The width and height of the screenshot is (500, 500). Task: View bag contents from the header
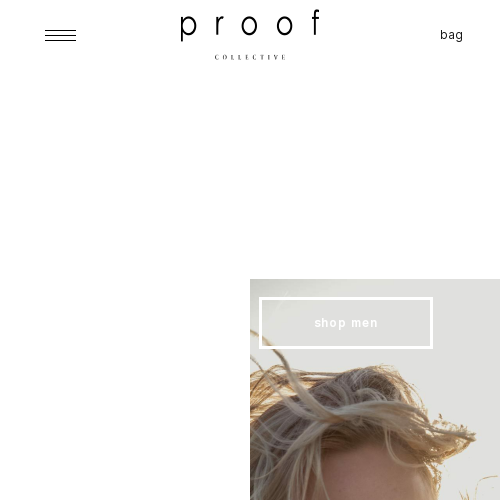(451, 35)
